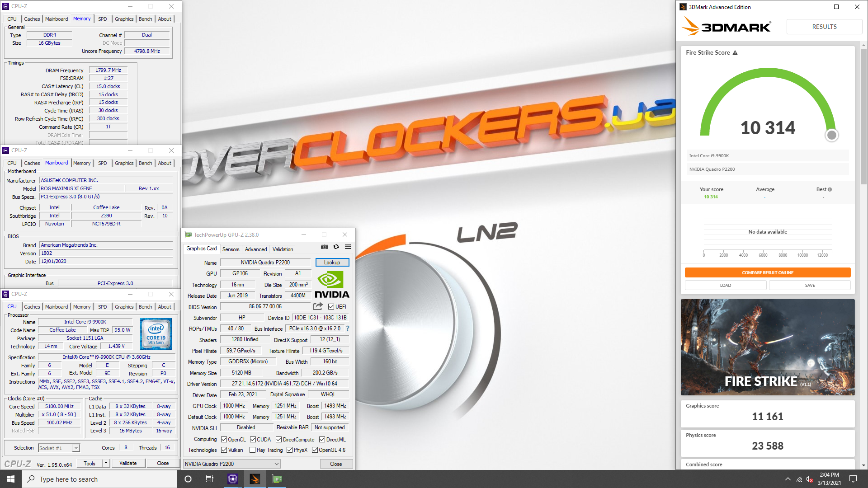The height and width of the screenshot is (488, 868).
Task: Click the GPU-Z Close button
Action: pyautogui.click(x=336, y=464)
